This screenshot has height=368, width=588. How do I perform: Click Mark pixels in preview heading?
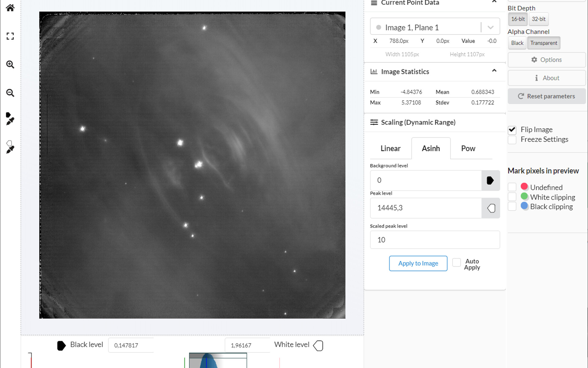point(543,171)
